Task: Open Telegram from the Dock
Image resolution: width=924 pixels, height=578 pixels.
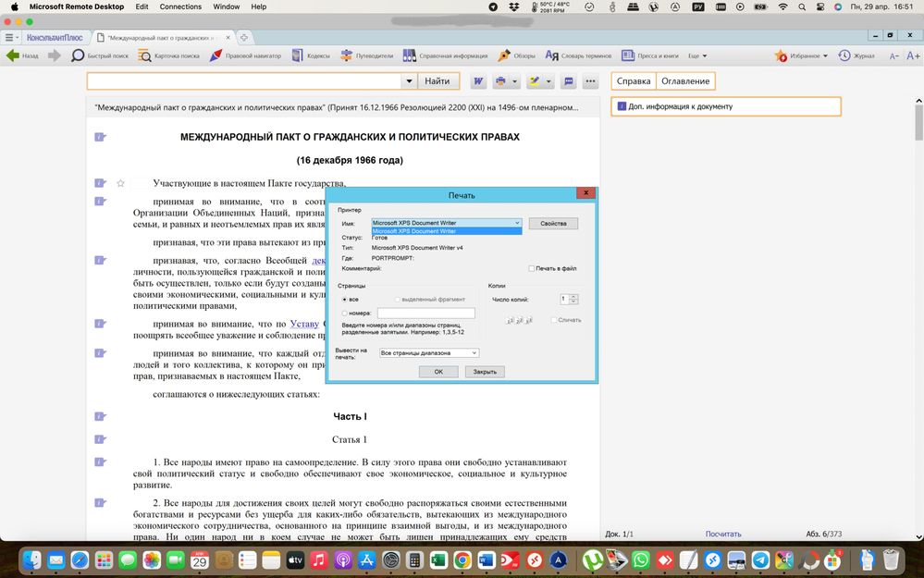Action: (761, 560)
